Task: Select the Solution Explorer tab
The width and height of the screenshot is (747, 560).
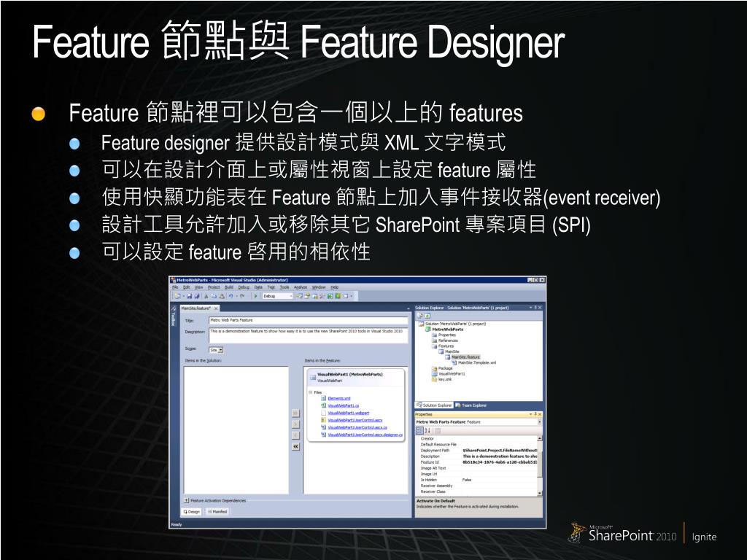Action: [434, 405]
